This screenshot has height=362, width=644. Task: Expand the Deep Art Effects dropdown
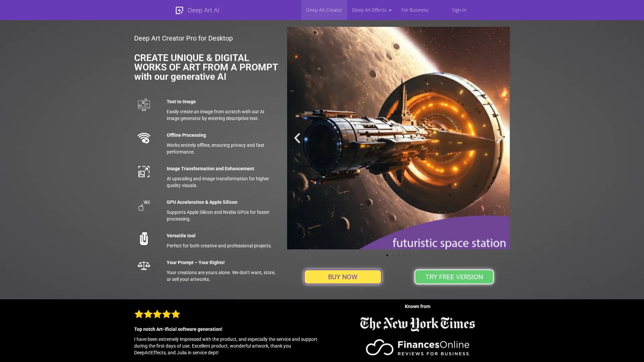pos(372,10)
